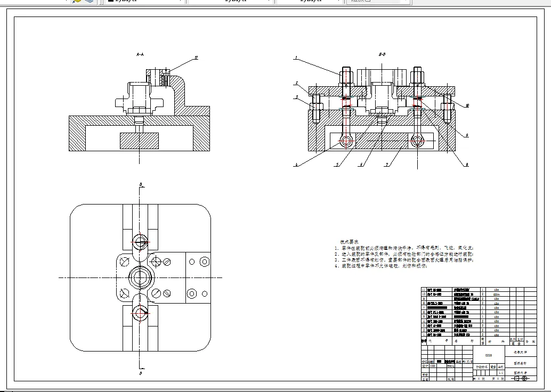Click the Q235 material cell in title block
Viewport: 551px width, 392px height.
(x=489, y=355)
